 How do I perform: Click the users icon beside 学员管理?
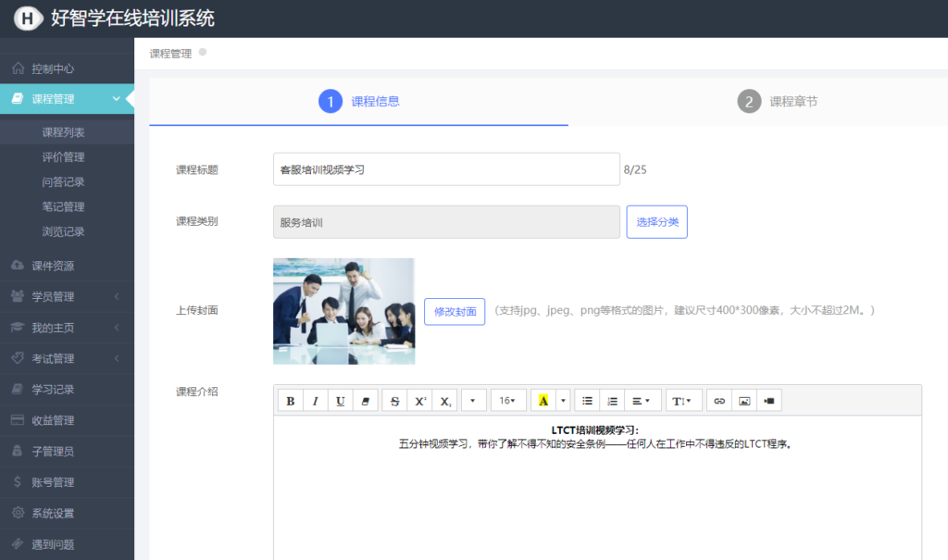[18, 295]
